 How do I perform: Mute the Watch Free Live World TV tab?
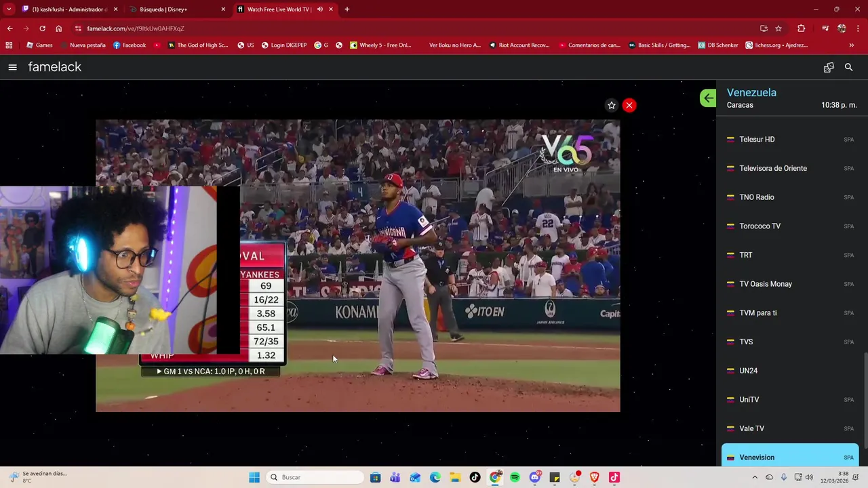click(319, 9)
